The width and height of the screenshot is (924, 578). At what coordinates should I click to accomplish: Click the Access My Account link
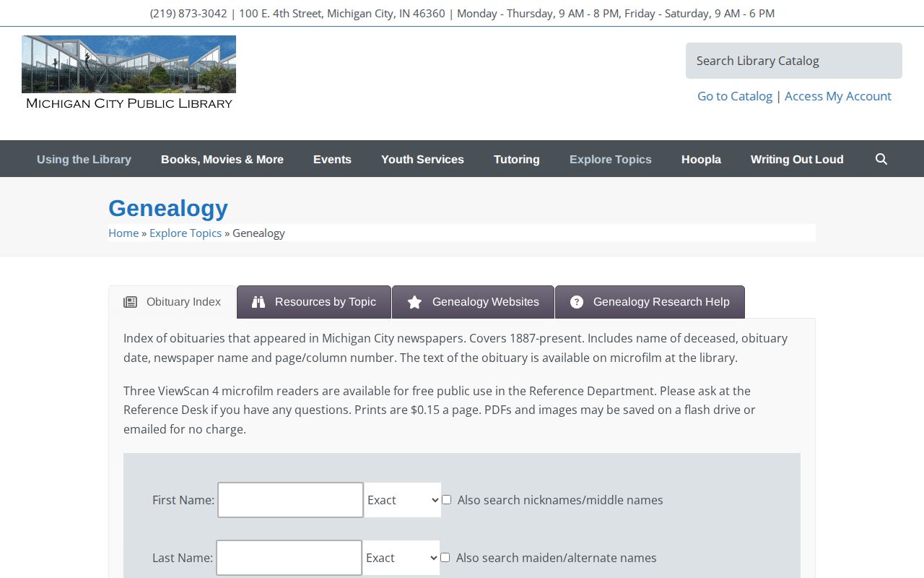pos(838,96)
